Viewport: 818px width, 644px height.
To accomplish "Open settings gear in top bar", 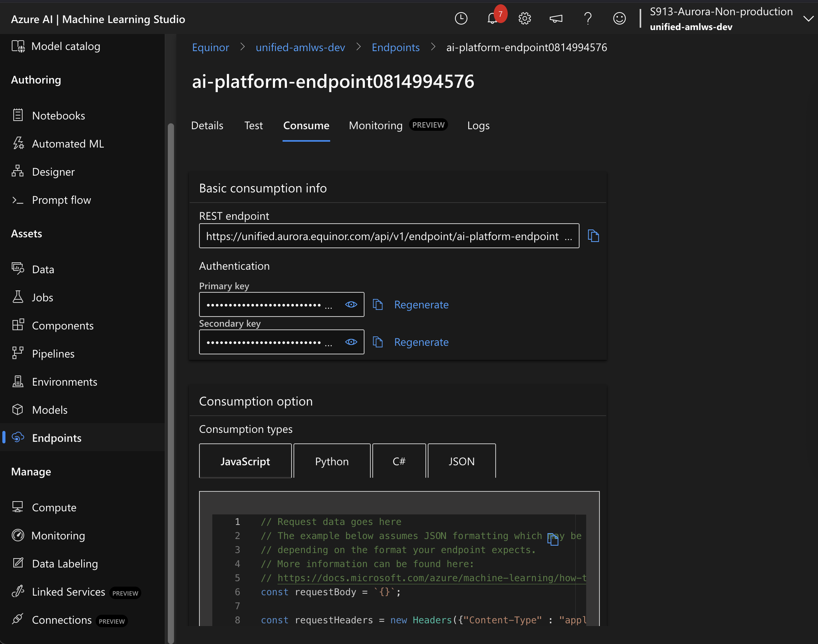I will click(x=525, y=18).
